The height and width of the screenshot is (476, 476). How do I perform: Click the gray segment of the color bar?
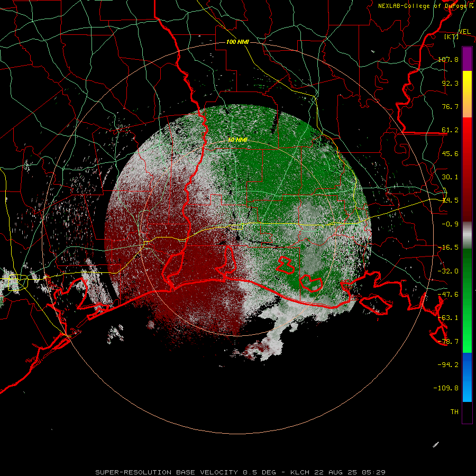[467, 235]
